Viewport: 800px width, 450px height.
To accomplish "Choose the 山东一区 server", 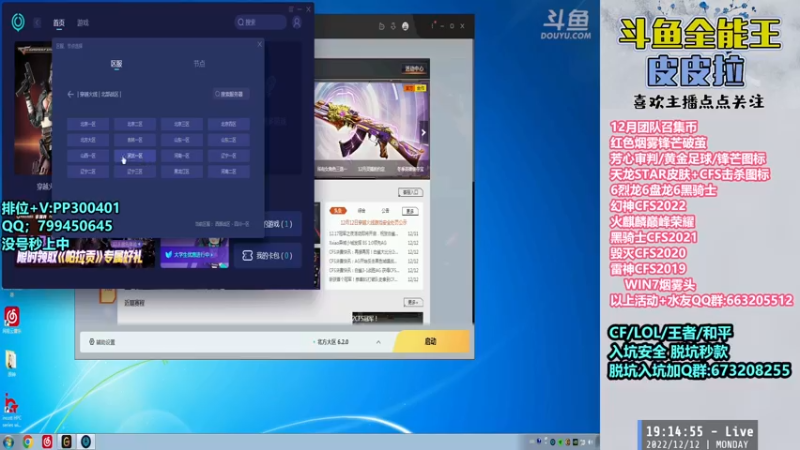I will pyautogui.click(x=182, y=140).
